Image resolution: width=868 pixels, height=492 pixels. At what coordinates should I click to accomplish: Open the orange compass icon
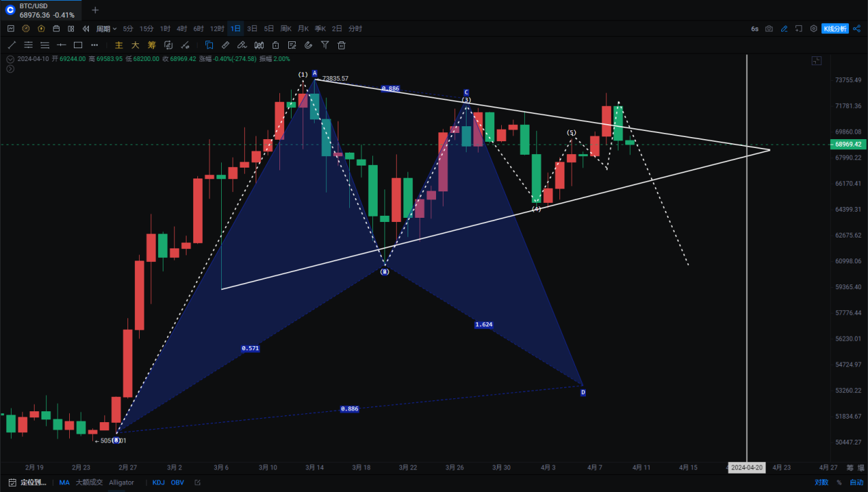pos(26,29)
